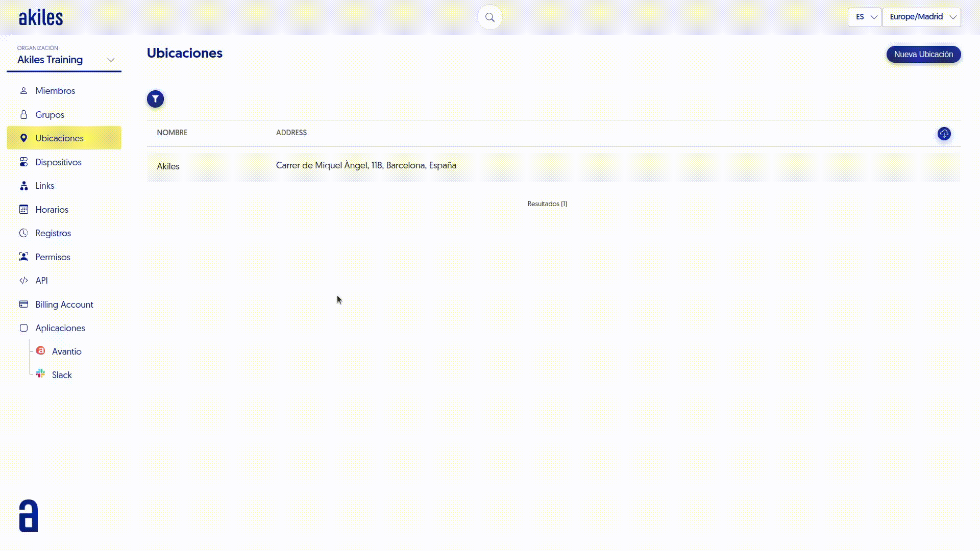
Task: Open the API section link
Action: 41,280
